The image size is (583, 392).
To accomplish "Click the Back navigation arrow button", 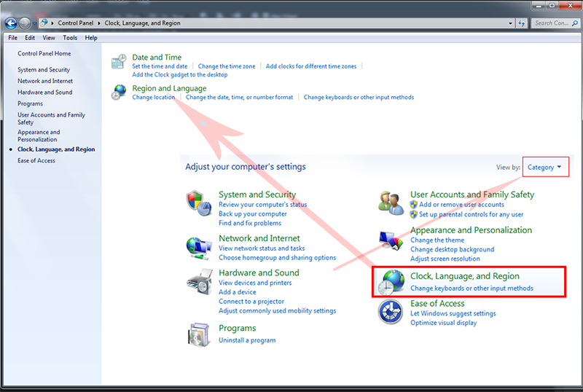I will (11, 23).
